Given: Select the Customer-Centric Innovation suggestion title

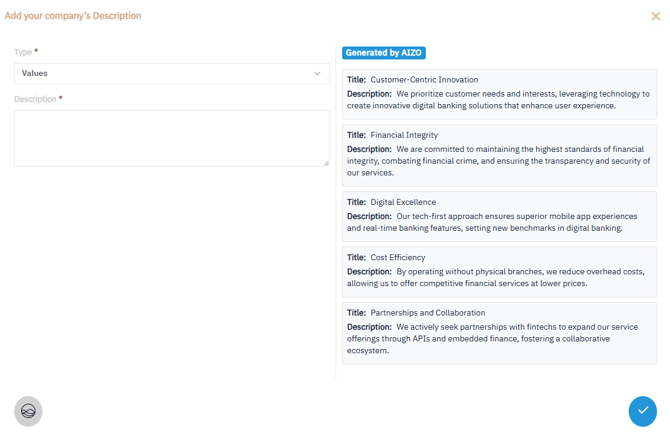Looking at the screenshot, I should coord(424,80).
